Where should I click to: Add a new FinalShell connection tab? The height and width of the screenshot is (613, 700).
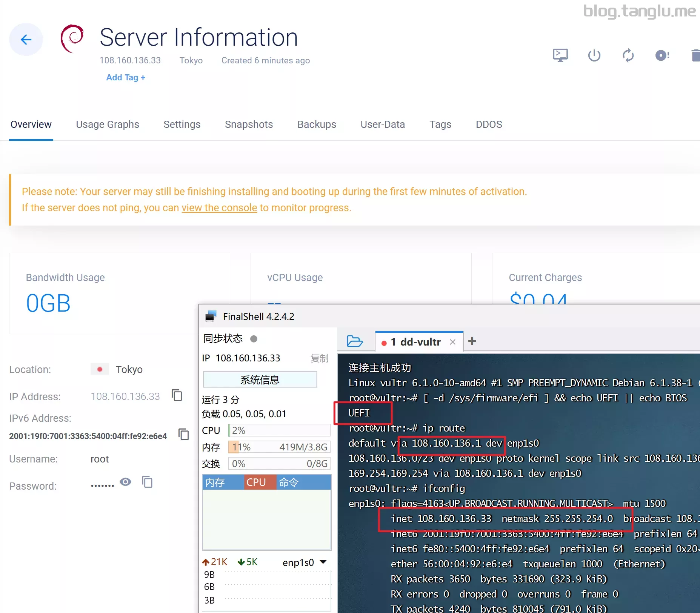point(472,341)
